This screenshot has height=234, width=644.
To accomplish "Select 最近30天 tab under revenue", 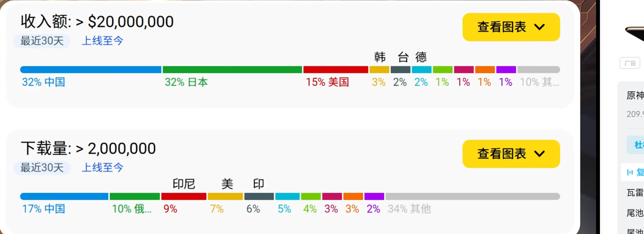I will click(x=42, y=41).
